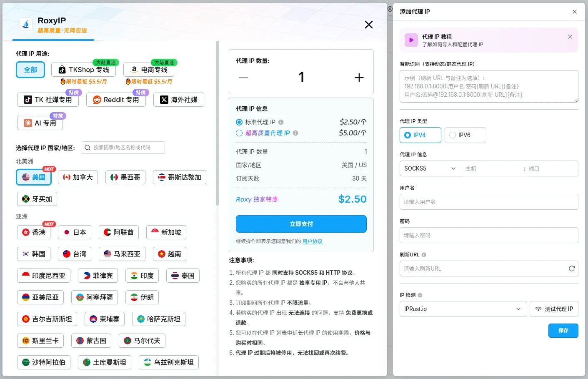Select IPV6 proxy type
This screenshot has width=588, height=379.
point(465,135)
